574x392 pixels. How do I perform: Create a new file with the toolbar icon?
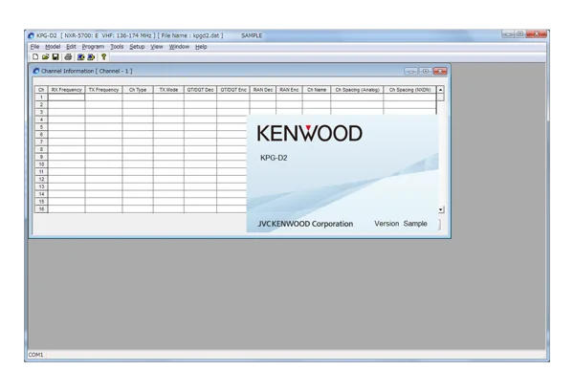coord(35,56)
